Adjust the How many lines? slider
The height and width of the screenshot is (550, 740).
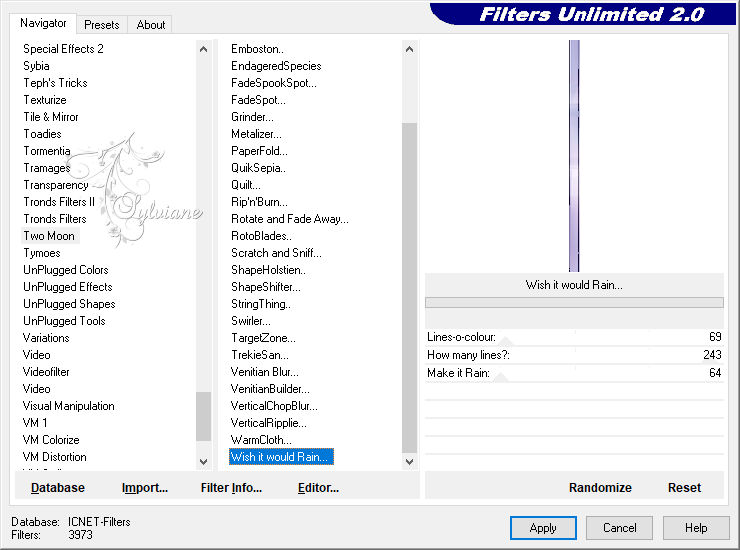pyautogui.click(x=574, y=355)
